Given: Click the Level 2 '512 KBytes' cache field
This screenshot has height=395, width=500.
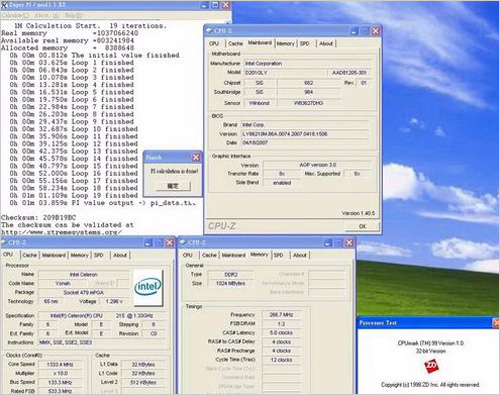Looking at the screenshot, I should [143, 382].
